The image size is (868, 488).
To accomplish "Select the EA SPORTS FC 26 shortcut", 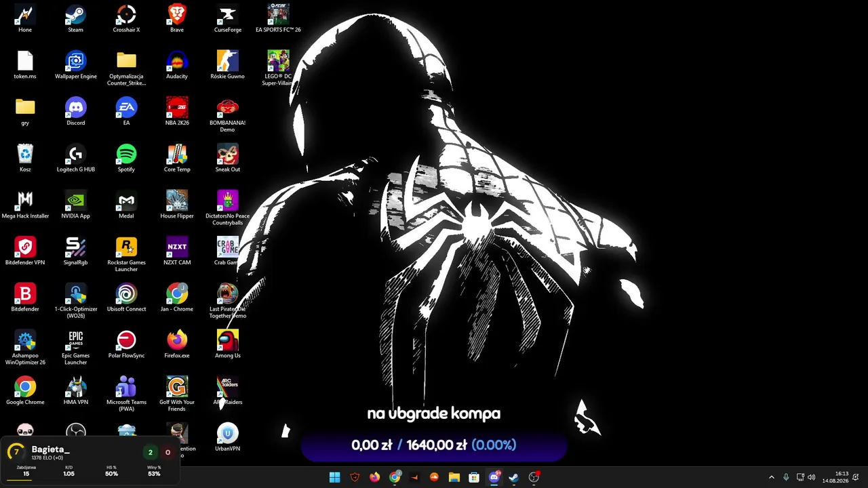I will pyautogui.click(x=278, y=19).
